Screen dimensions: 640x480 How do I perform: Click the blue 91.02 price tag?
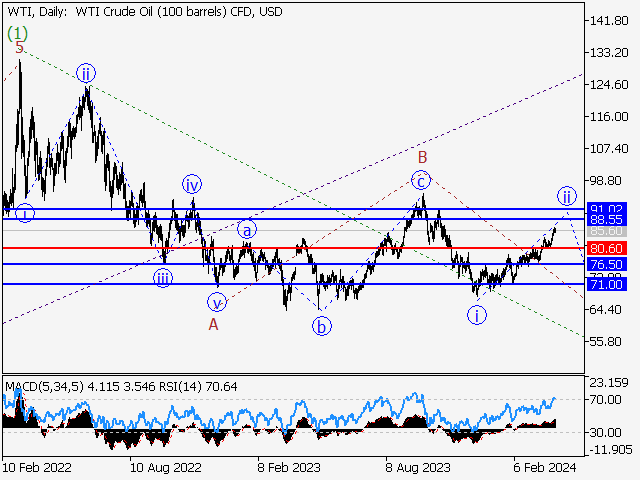coord(607,208)
